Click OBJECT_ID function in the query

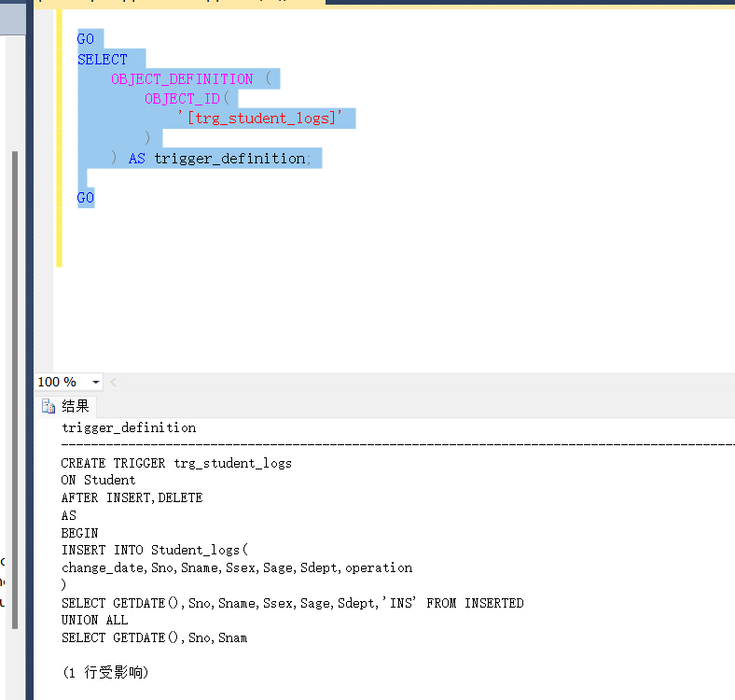click(x=182, y=99)
